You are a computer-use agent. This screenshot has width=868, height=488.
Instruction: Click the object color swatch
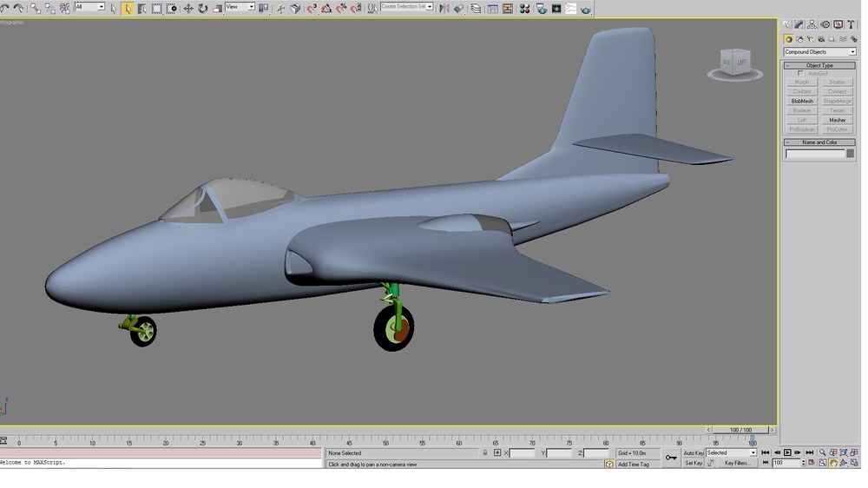click(851, 154)
